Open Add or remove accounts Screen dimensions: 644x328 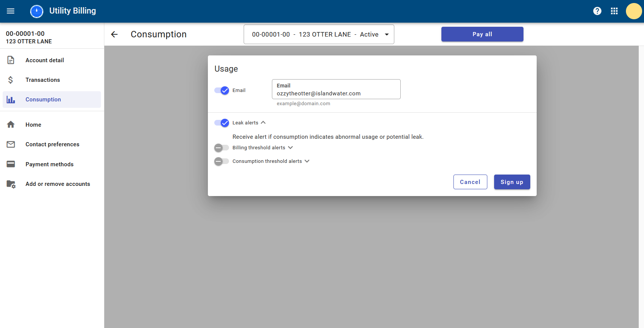(52, 184)
